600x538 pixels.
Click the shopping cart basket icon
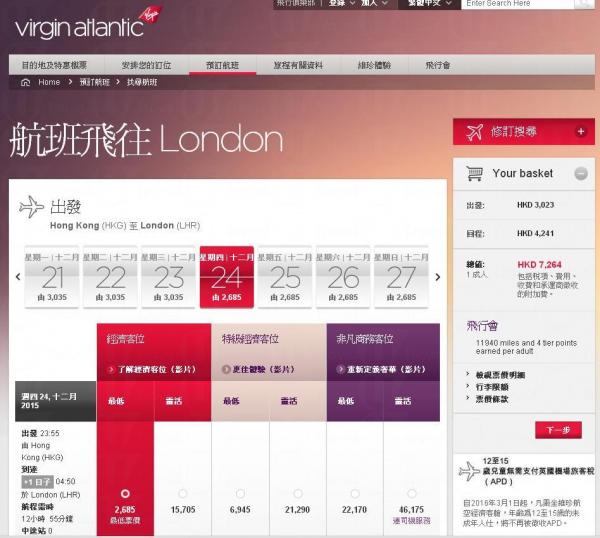point(475,174)
